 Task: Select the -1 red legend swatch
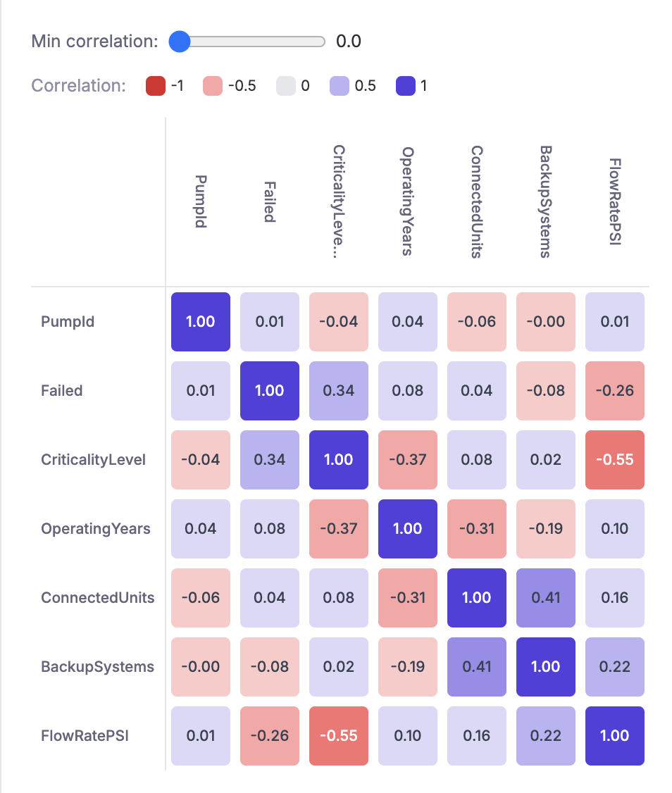click(x=156, y=85)
